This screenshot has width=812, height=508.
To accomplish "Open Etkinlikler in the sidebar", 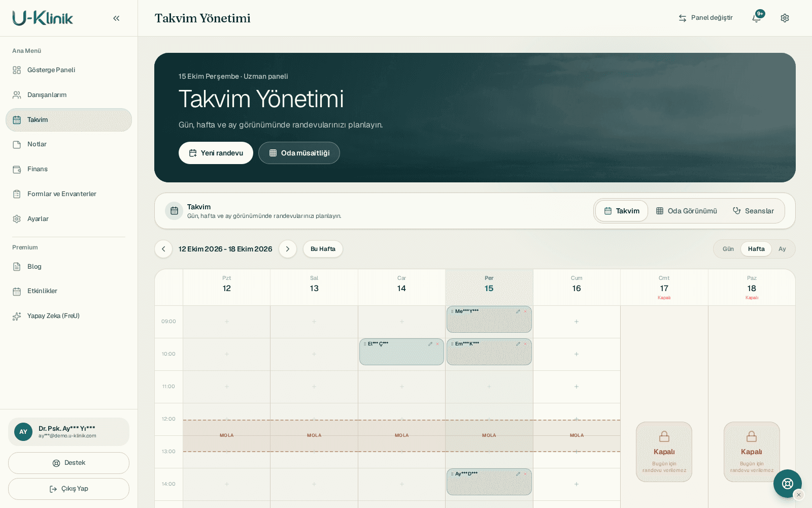I will click(x=69, y=291).
